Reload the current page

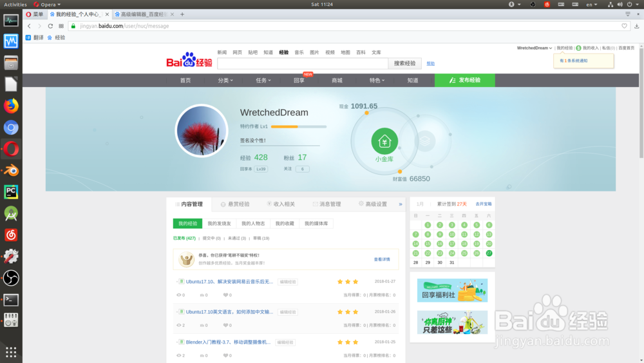[50, 26]
